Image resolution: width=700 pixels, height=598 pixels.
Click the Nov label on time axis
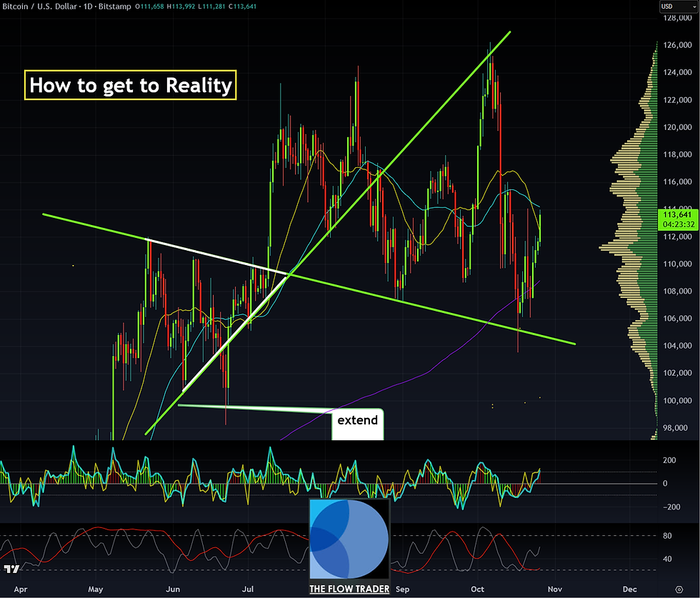[555, 589]
